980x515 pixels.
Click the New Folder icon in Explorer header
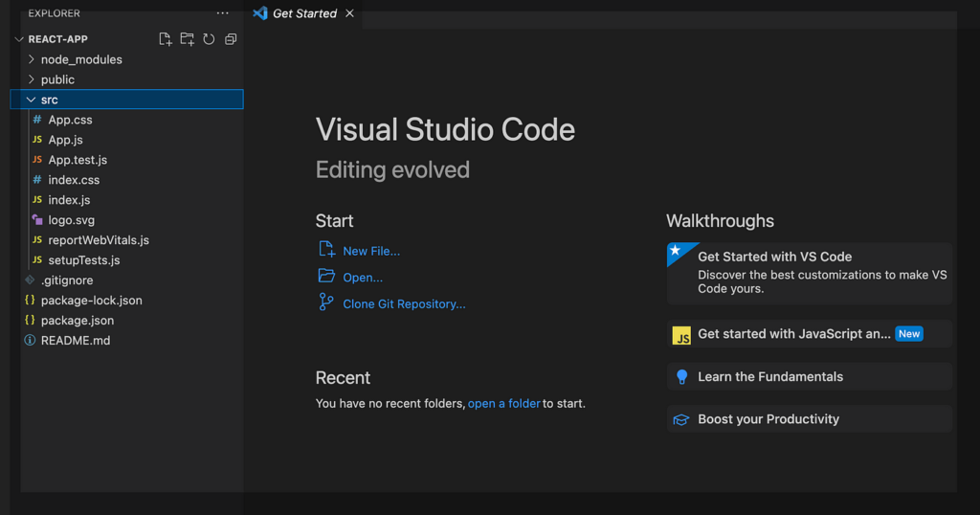pyautogui.click(x=187, y=39)
